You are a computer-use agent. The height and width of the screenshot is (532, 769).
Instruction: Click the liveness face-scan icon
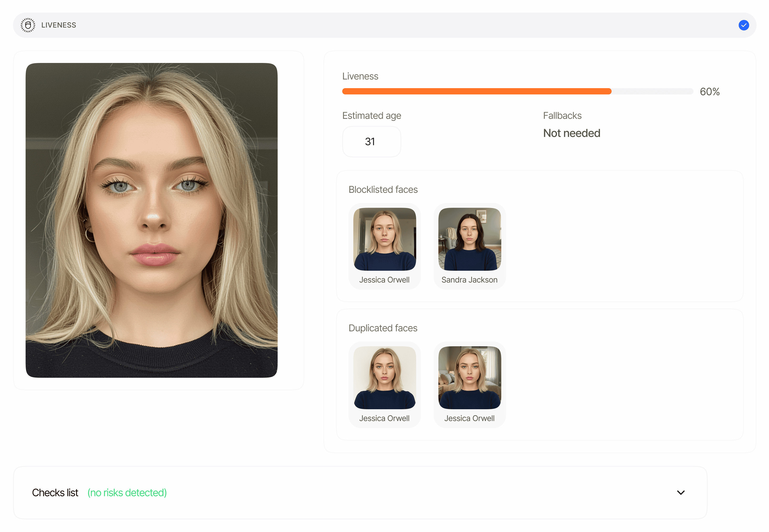(28, 25)
